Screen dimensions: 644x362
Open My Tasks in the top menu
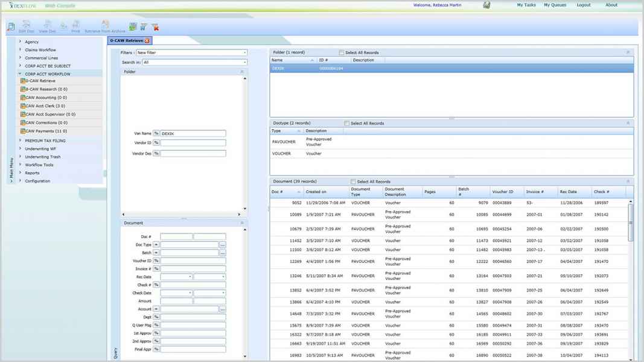[526, 5]
